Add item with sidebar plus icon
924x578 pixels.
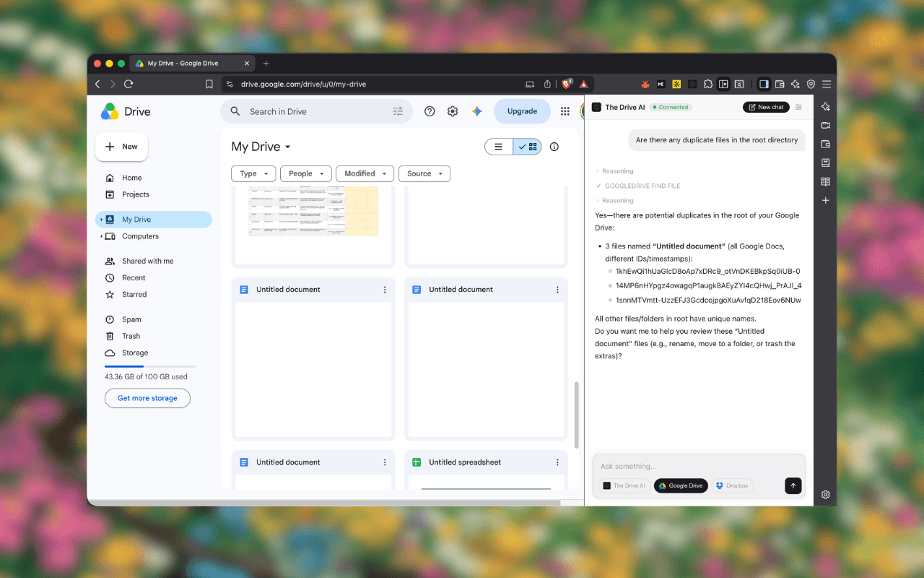pyautogui.click(x=826, y=200)
